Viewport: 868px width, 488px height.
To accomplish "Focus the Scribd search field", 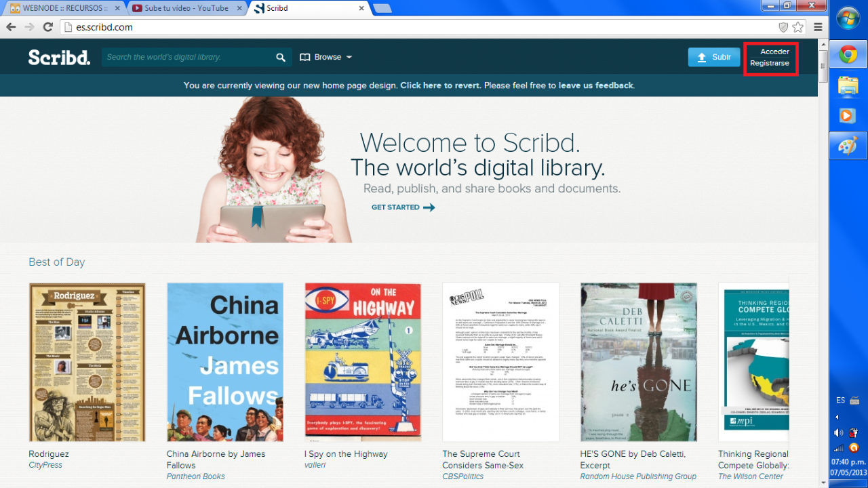I will tap(186, 58).
